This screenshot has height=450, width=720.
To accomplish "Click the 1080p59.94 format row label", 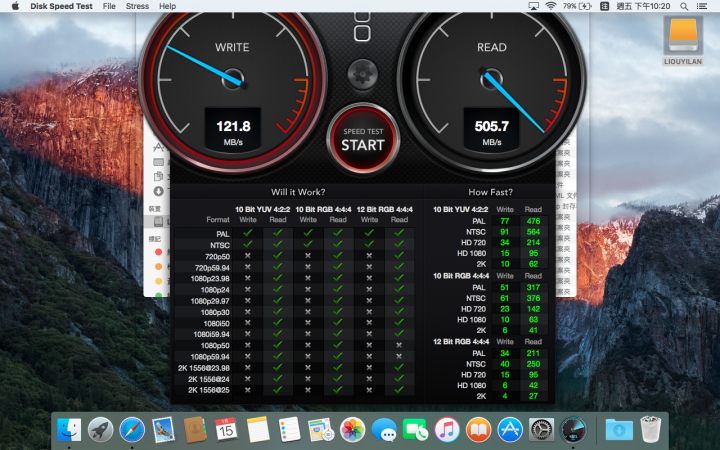I will [x=210, y=357].
